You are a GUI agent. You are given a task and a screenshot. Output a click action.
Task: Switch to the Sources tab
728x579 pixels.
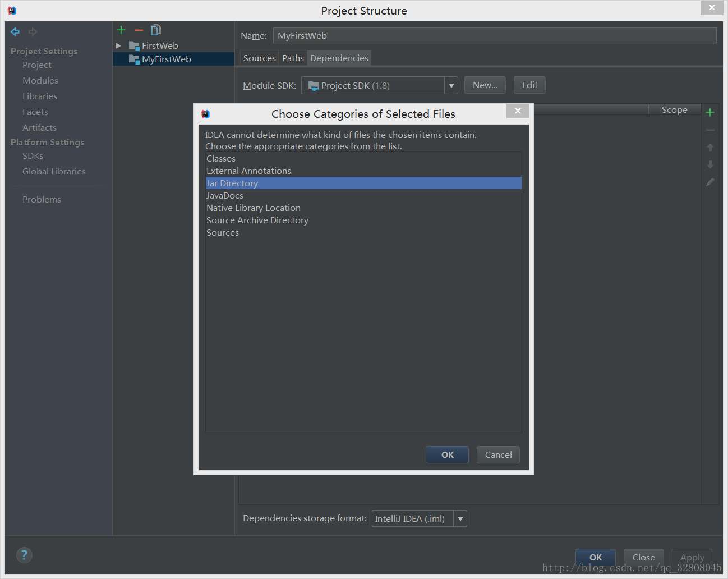(259, 58)
